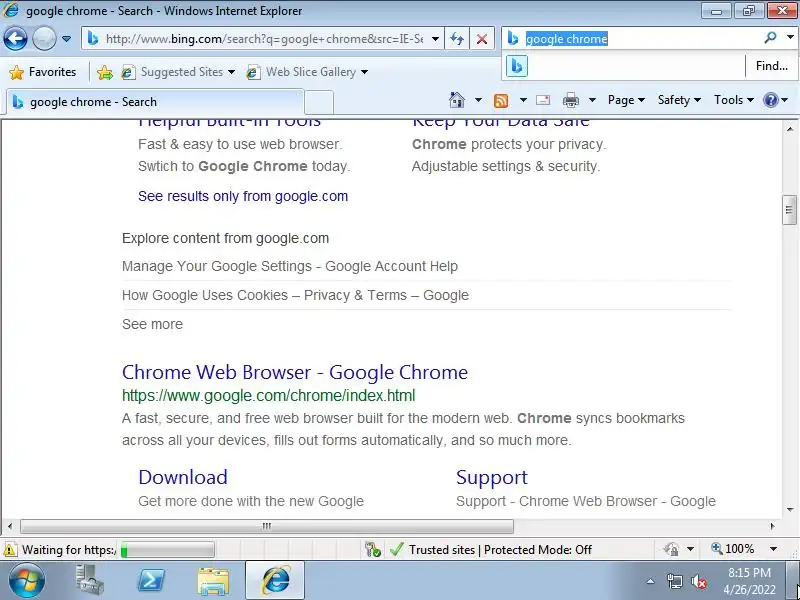Open Windows Explorer folder from taskbar
The height and width of the screenshot is (600, 800).
point(213,581)
